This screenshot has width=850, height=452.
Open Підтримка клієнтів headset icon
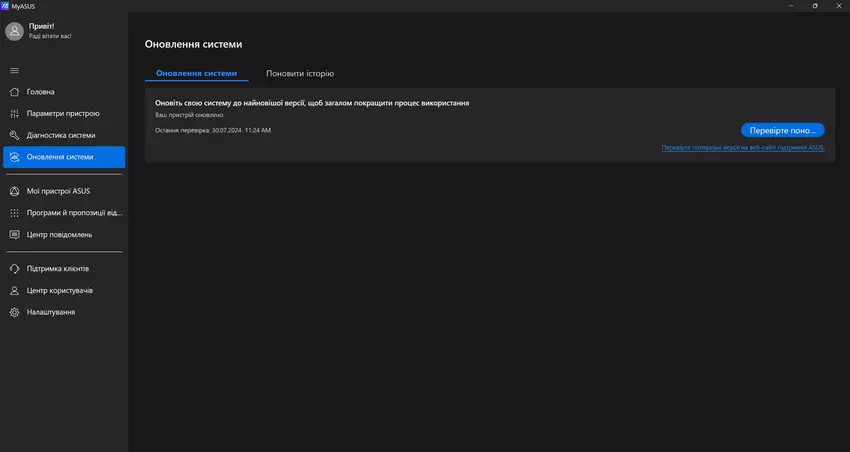coord(14,268)
